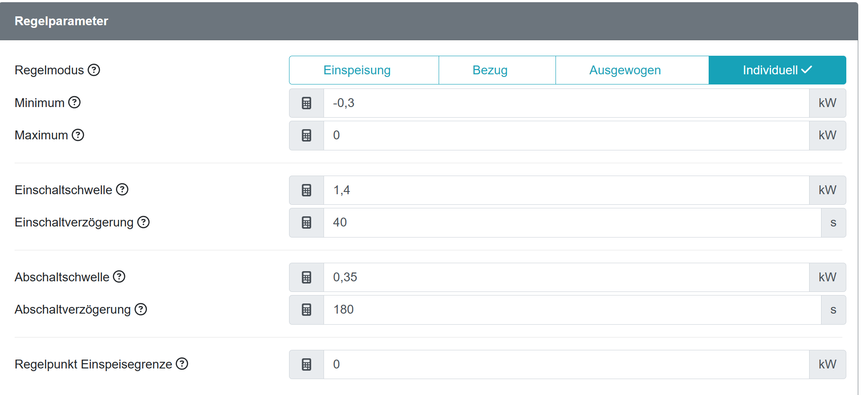This screenshot has width=868, height=395.
Task: Click the Einschaltverzögerung field showing 40
Action: pyautogui.click(x=571, y=222)
